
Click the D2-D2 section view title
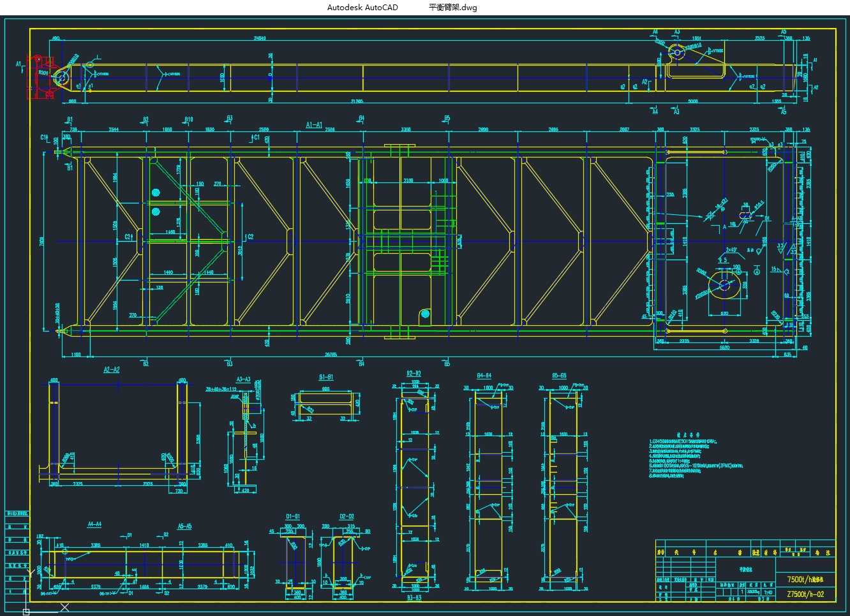coord(347,517)
